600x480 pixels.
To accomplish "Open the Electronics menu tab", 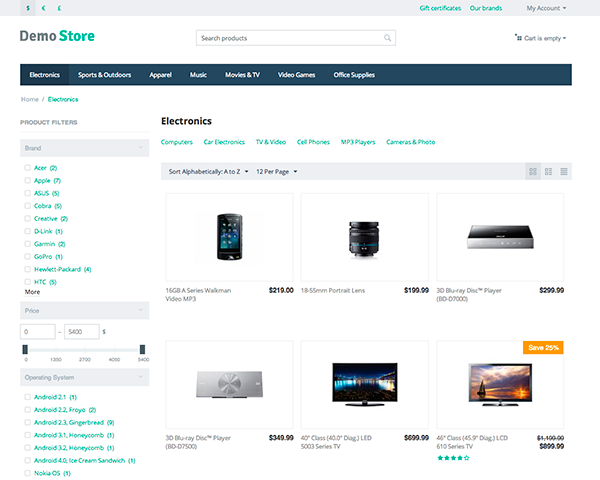I will pyautogui.click(x=44, y=75).
